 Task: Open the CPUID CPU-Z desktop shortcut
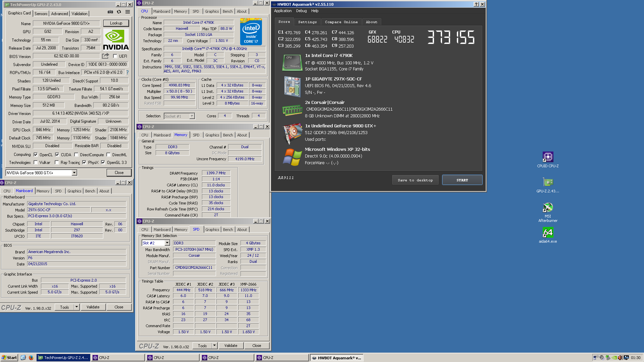pyautogui.click(x=548, y=160)
